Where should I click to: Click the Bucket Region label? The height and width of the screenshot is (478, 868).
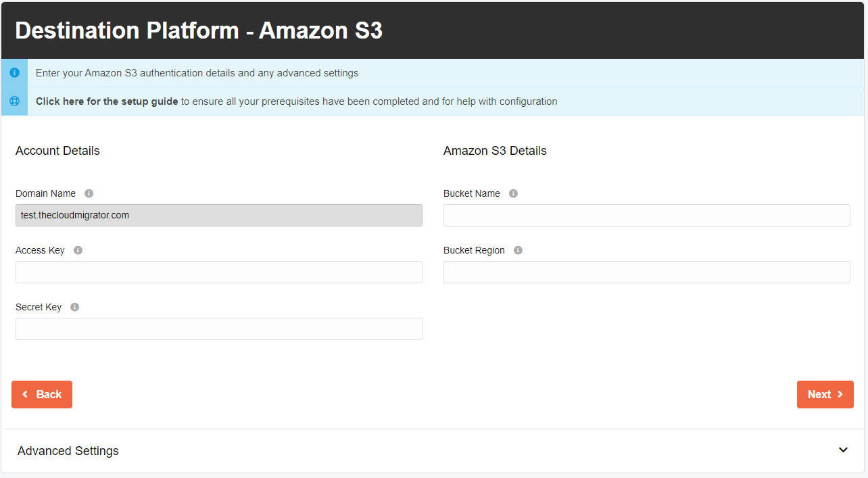click(x=474, y=250)
